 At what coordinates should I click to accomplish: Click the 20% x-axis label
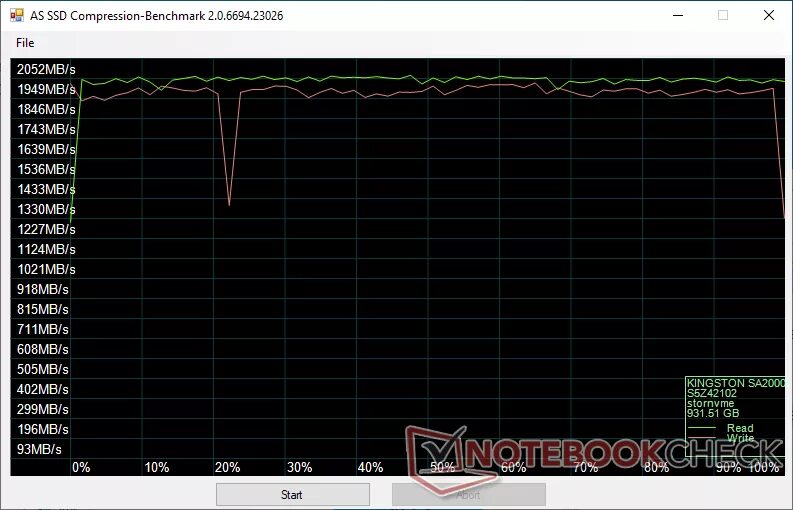point(228,468)
